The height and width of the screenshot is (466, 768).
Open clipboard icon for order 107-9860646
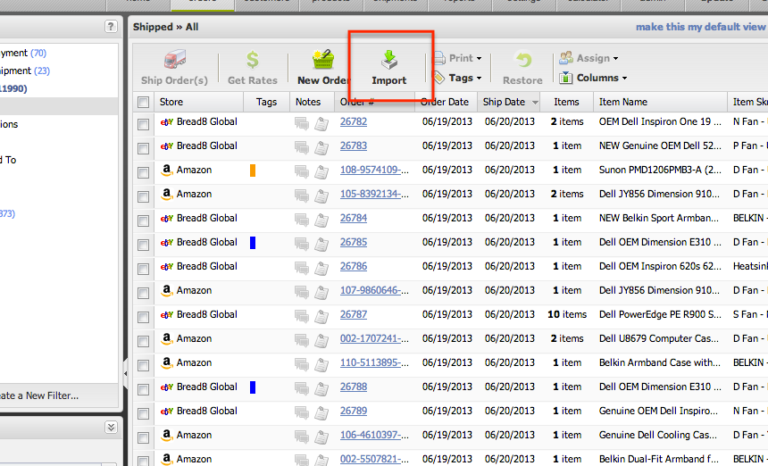click(321, 292)
